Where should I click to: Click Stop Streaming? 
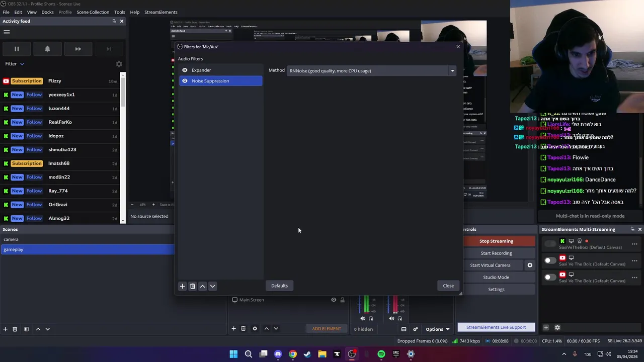(496, 241)
